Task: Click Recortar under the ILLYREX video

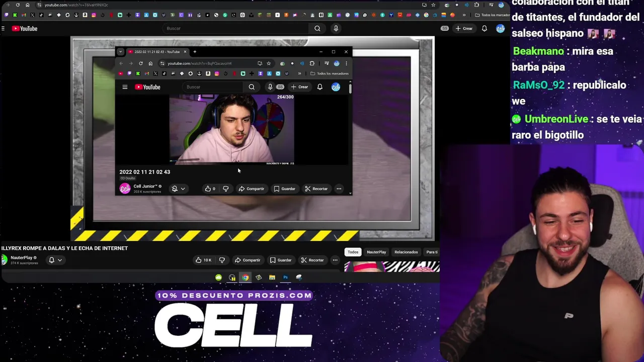Action: 312,260
